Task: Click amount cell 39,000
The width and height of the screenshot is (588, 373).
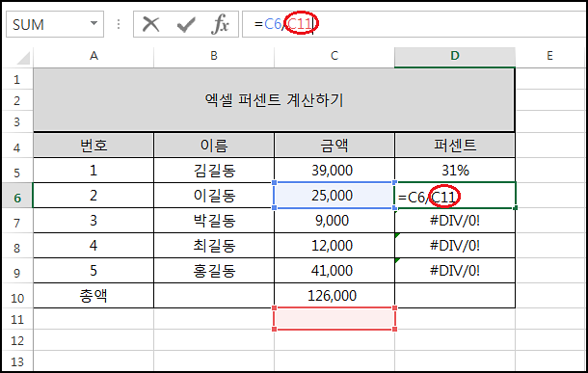Action: tap(334, 171)
